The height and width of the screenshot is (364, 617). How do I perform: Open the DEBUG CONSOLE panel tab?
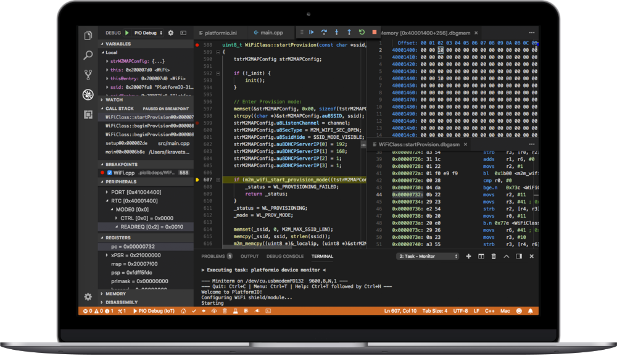[x=285, y=256]
